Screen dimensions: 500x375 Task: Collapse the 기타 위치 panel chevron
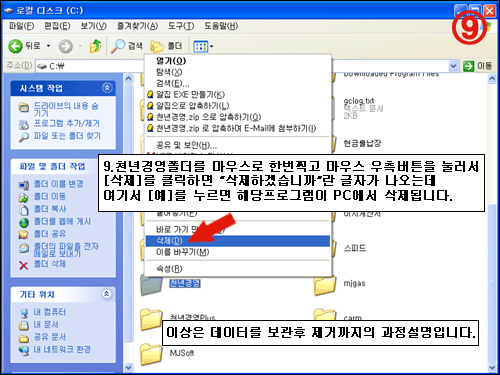pyautogui.click(x=107, y=294)
